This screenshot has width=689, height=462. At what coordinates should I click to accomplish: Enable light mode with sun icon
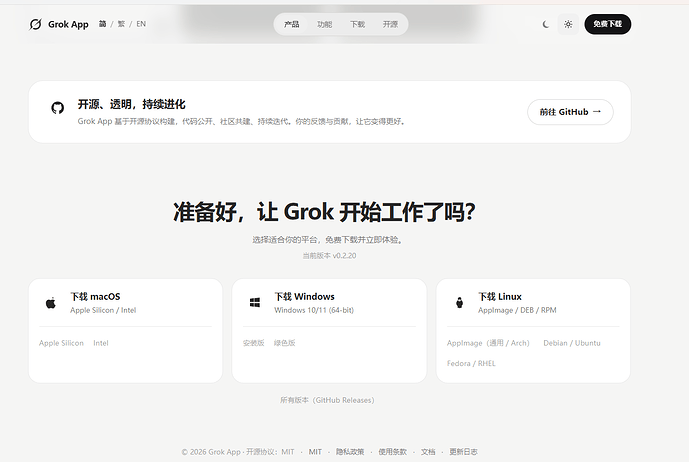coord(568,24)
